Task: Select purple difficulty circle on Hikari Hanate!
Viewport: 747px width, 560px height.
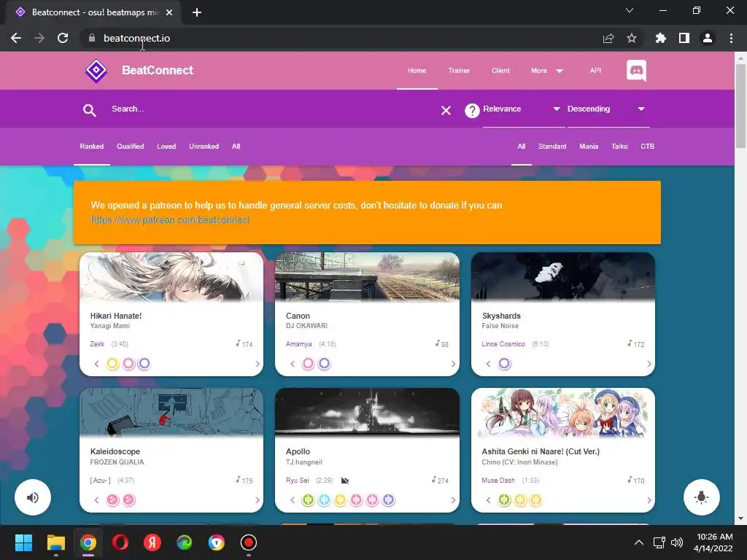Action: (x=144, y=364)
